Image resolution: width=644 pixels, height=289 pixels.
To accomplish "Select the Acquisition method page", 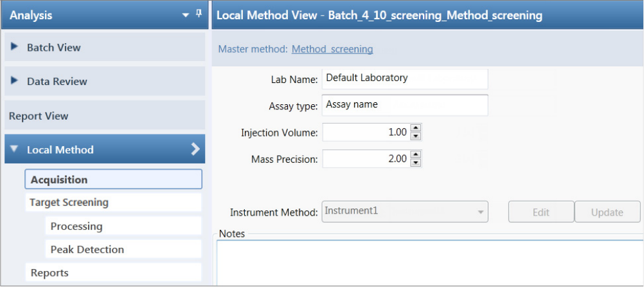I will click(113, 180).
